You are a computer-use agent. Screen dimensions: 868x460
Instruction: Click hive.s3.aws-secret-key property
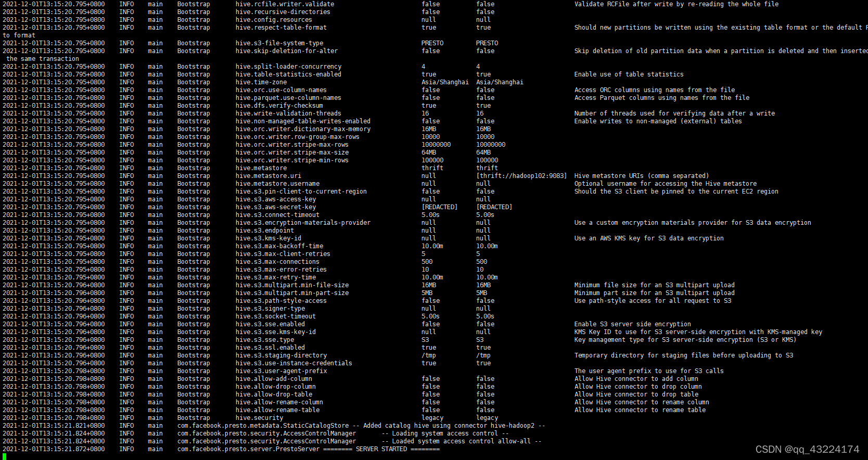pos(275,207)
